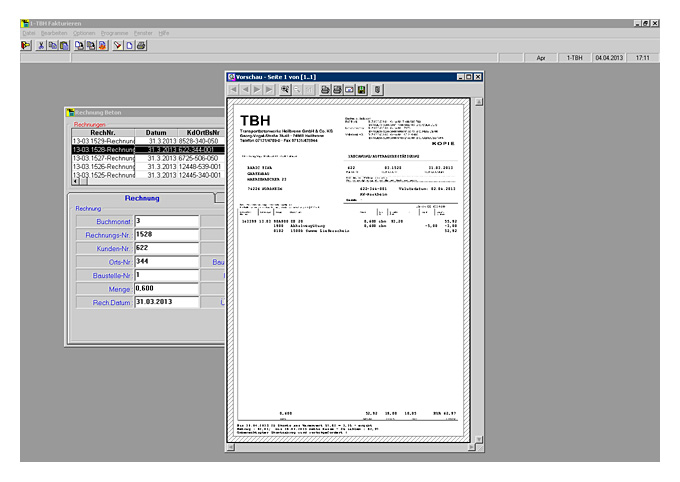Click the zoom-in magnifier in Vorschau

pyautogui.click(x=285, y=89)
